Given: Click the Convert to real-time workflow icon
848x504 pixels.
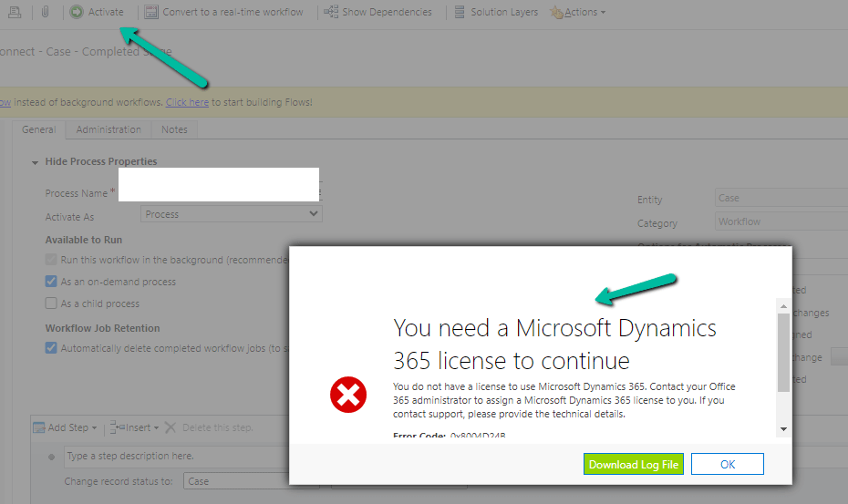Looking at the screenshot, I should 151,12.
